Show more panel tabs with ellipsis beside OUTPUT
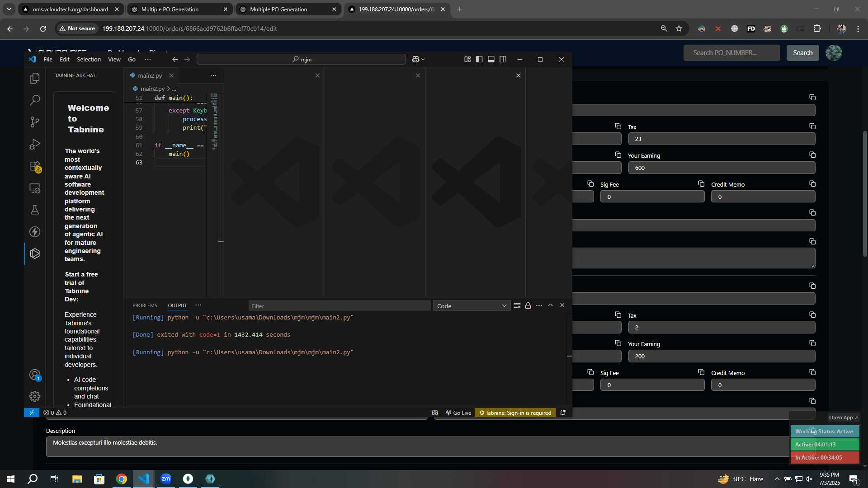This screenshot has width=868, height=488. 198,305
